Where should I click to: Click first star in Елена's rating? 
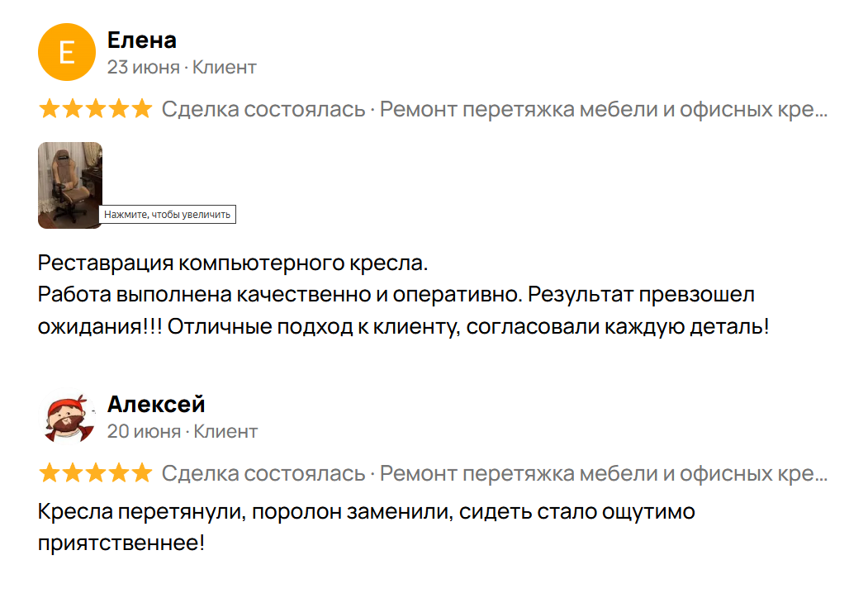[50, 108]
